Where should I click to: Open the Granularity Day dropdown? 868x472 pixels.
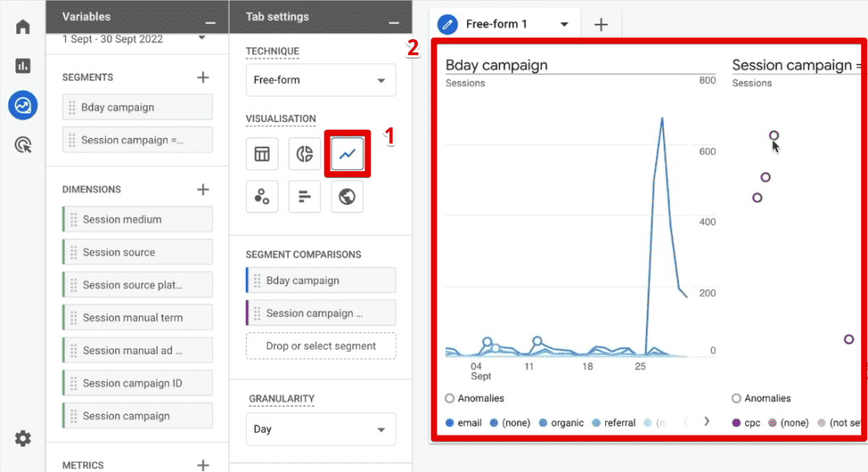coord(320,429)
